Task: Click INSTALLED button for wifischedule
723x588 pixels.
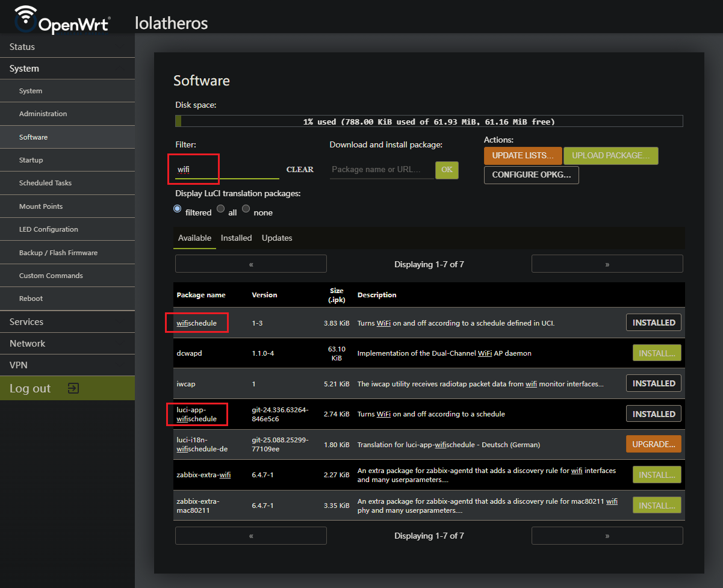Action: (x=654, y=323)
